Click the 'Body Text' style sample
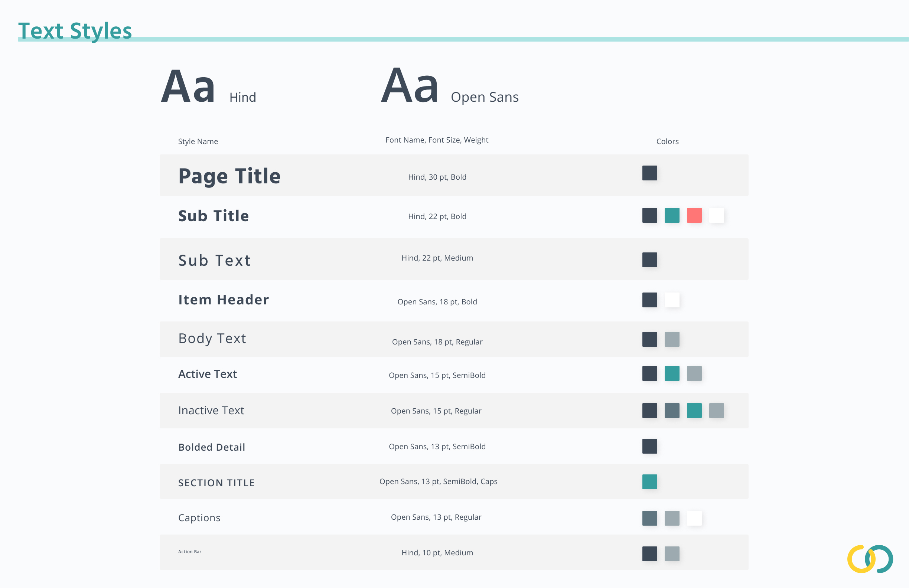Screen dimensions: 909x588 tap(212, 339)
